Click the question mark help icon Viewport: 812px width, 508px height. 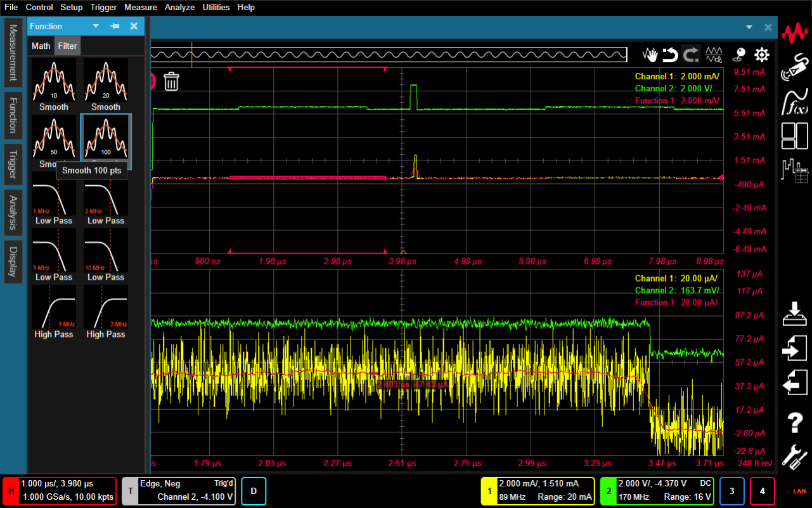coord(795,422)
